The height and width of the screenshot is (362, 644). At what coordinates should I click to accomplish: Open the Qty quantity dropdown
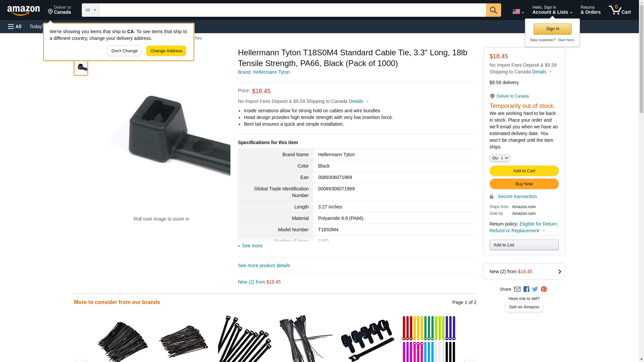point(499,158)
